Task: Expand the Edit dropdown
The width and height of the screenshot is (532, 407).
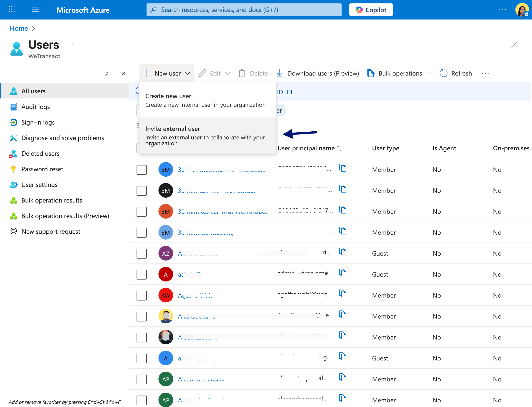Action: click(214, 73)
